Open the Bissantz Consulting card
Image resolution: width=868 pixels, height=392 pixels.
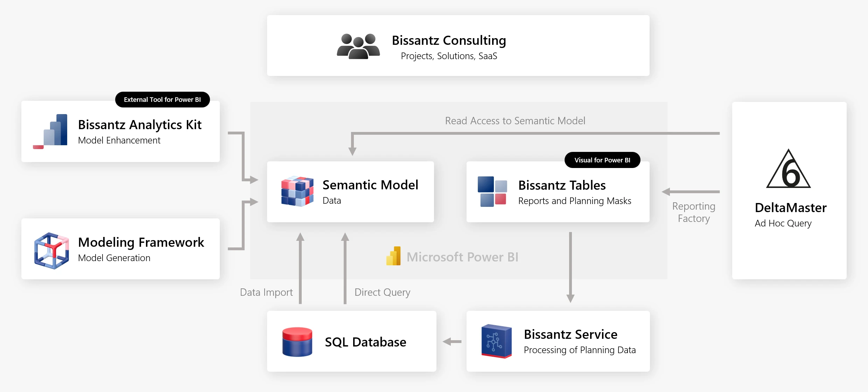click(x=458, y=45)
